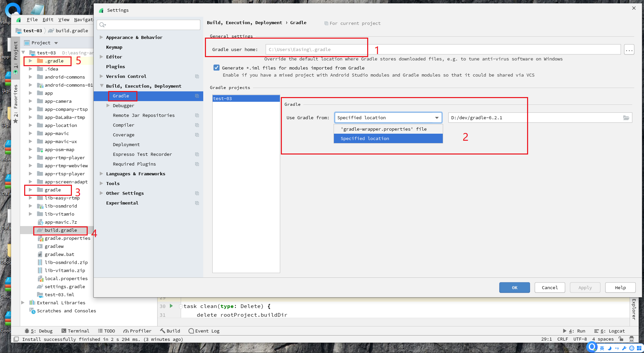Select the build.gradle file in project tree

coord(61,230)
